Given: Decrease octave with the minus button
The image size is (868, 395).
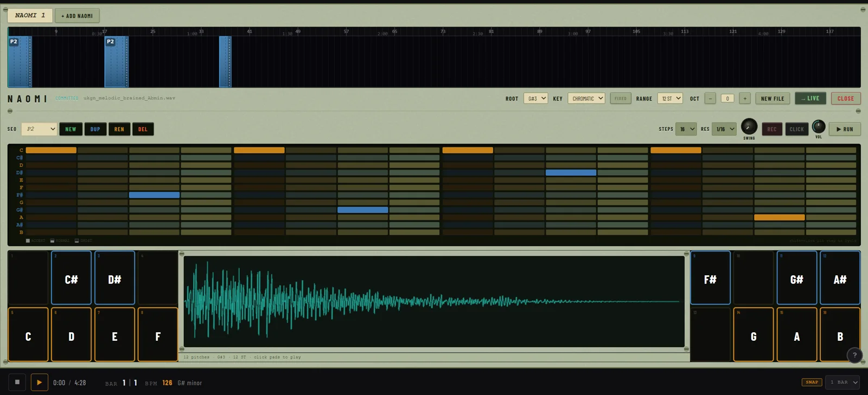Looking at the screenshot, I should (x=710, y=99).
